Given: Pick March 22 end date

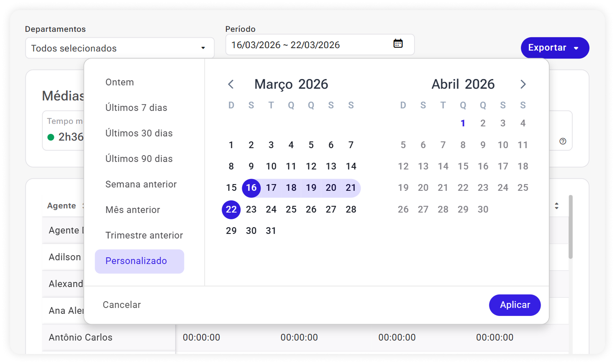Looking at the screenshot, I should (x=231, y=210).
